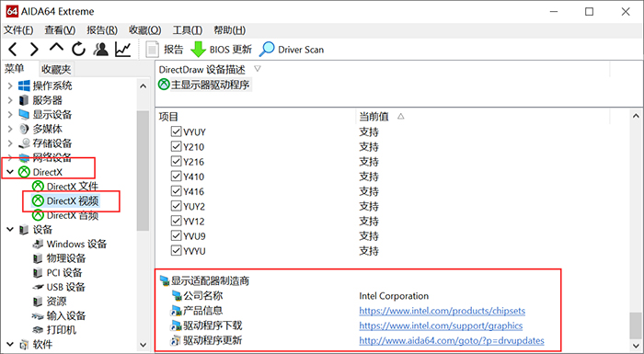Viewport: 644px width, 354px height.
Task: Expand the 显示设备 tree node
Action: coord(10,115)
